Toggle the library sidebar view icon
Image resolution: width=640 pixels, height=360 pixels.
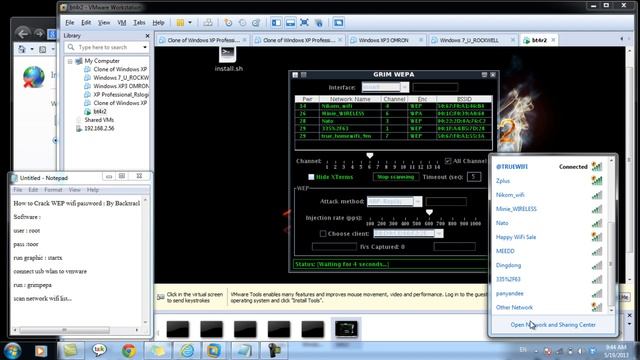click(x=276, y=23)
